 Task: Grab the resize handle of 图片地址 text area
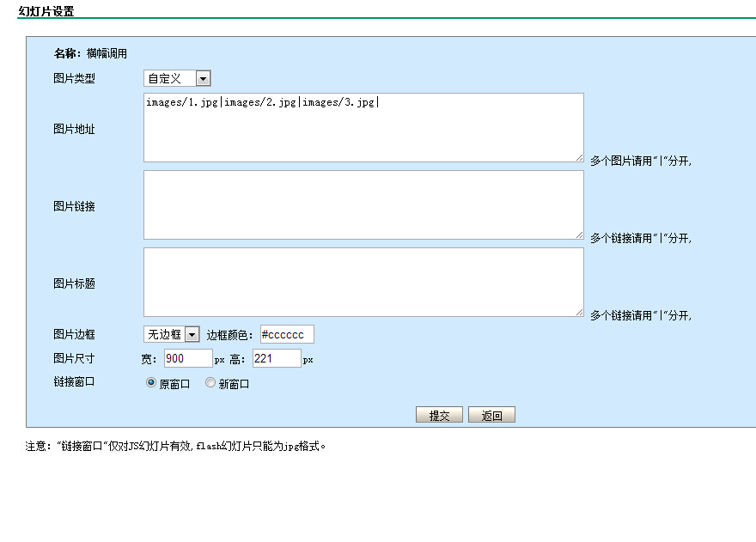(x=579, y=157)
